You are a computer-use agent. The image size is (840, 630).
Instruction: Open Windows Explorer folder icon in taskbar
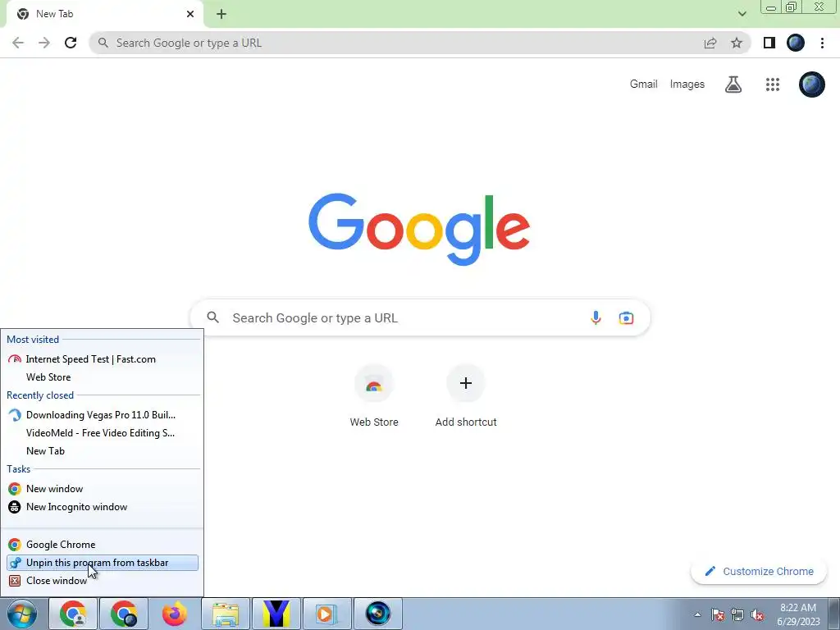coord(226,614)
